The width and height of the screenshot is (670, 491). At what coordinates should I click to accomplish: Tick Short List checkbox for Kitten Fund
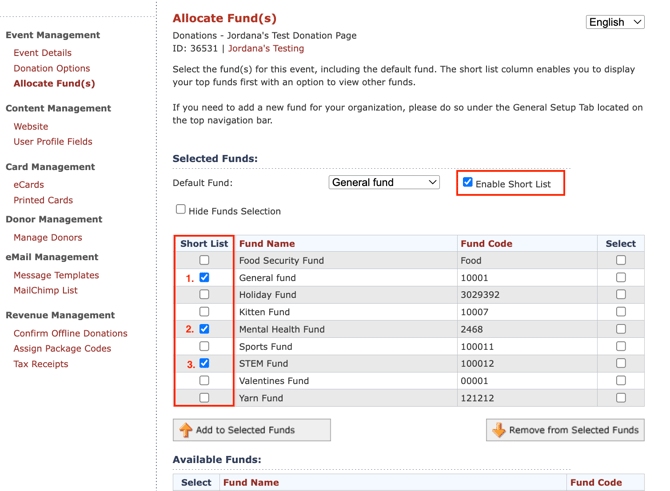click(x=204, y=312)
